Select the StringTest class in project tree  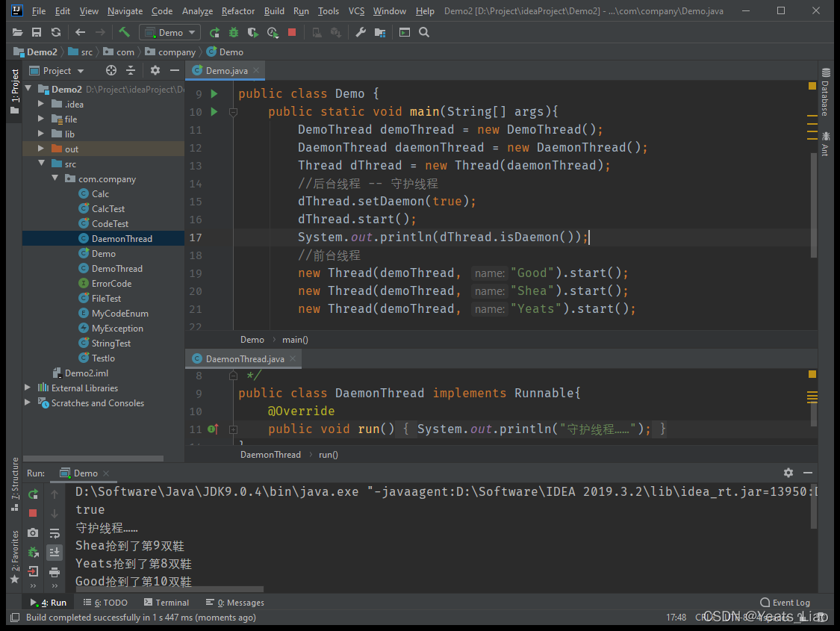(111, 344)
